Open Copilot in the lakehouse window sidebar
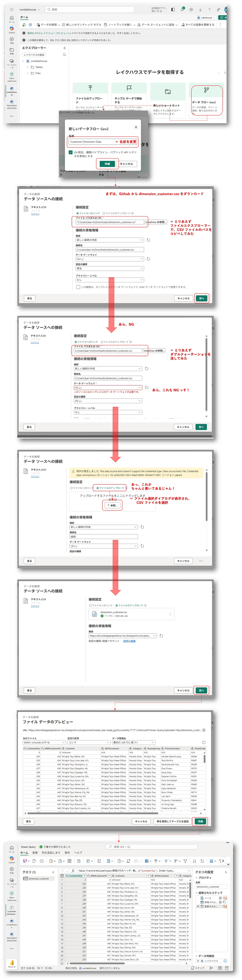This screenshot has width=242, height=980. pos(11,30)
